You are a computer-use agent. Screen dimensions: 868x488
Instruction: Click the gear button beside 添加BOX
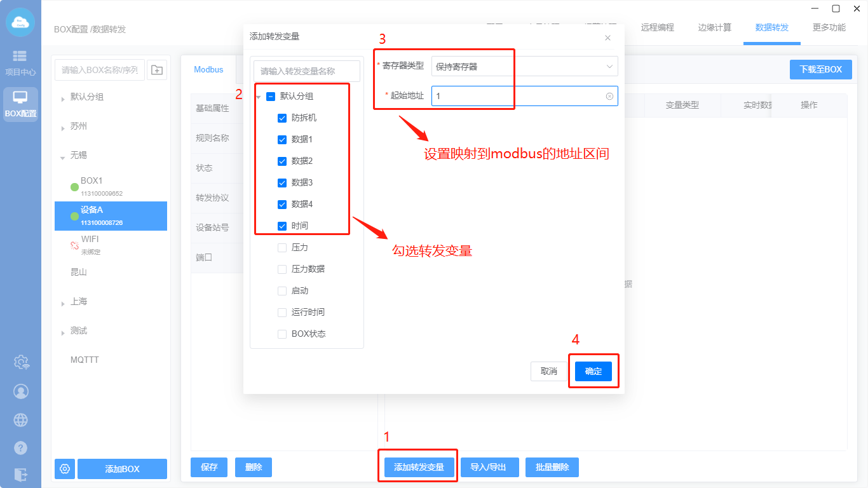coord(65,469)
